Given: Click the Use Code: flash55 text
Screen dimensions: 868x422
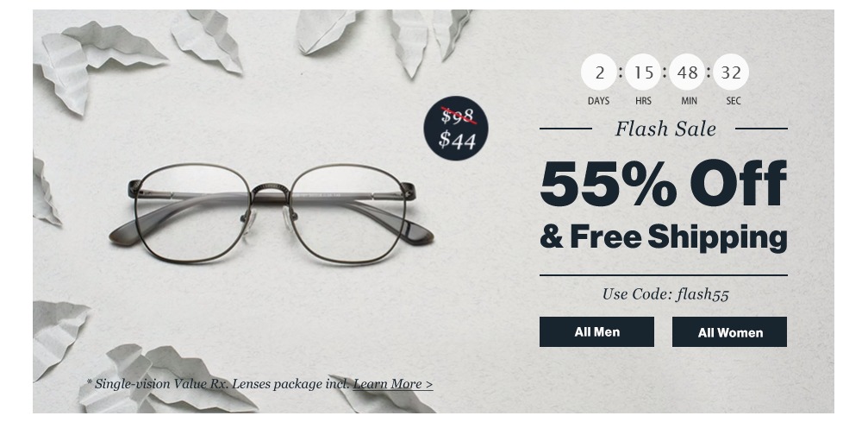Looking at the screenshot, I should click(665, 294).
